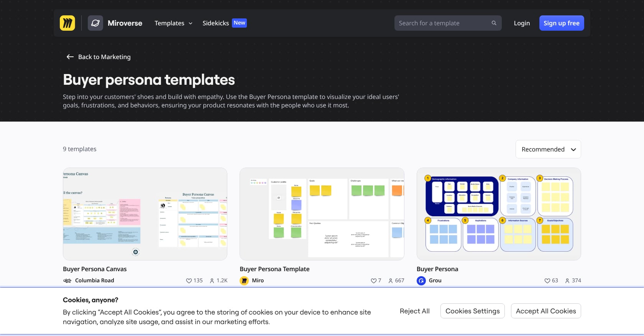Open the Templates dropdown menu
644x336 pixels.
pos(173,23)
